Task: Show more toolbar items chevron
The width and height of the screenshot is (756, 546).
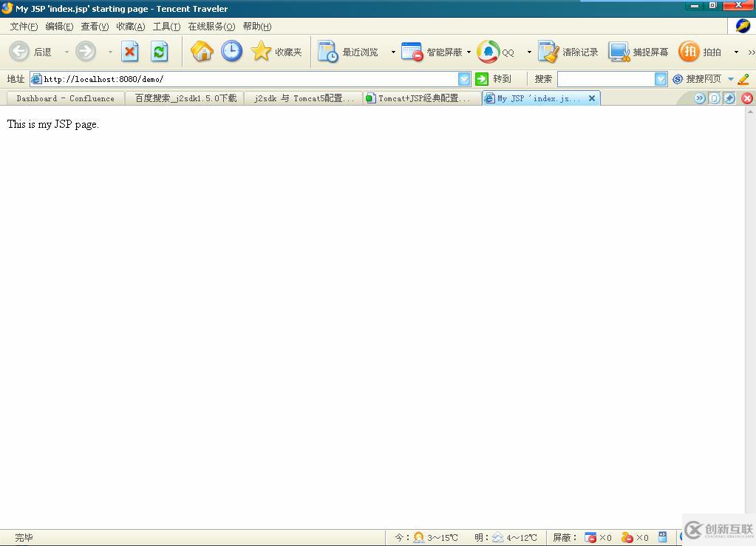Action: [x=751, y=52]
